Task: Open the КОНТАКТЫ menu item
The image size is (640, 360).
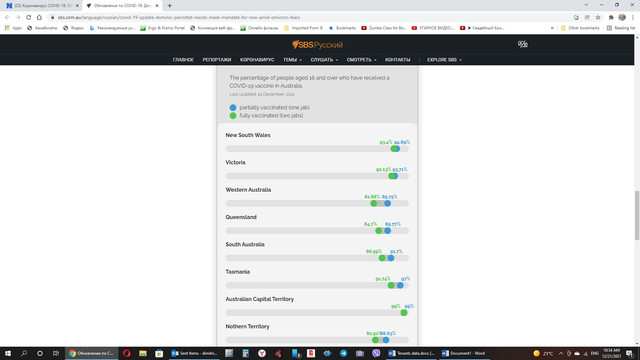Action: (398, 60)
